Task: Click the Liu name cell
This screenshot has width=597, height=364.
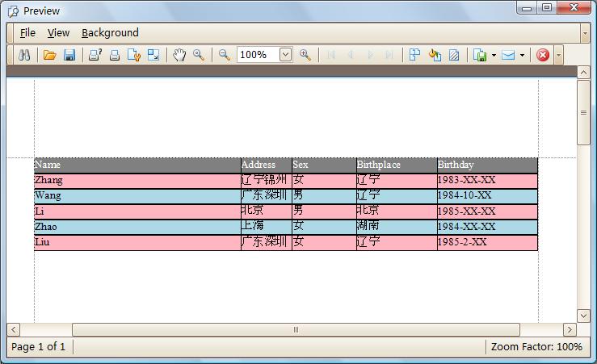Action: [137, 243]
